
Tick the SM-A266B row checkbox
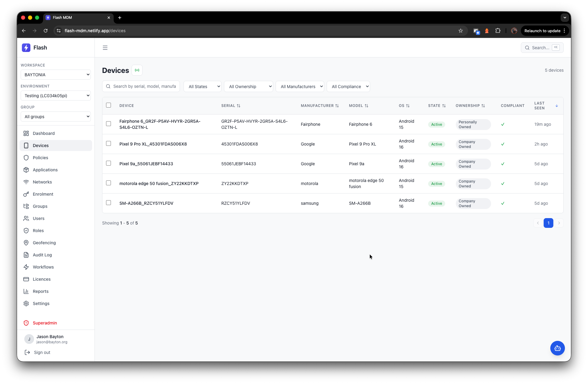click(x=108, y=203)
